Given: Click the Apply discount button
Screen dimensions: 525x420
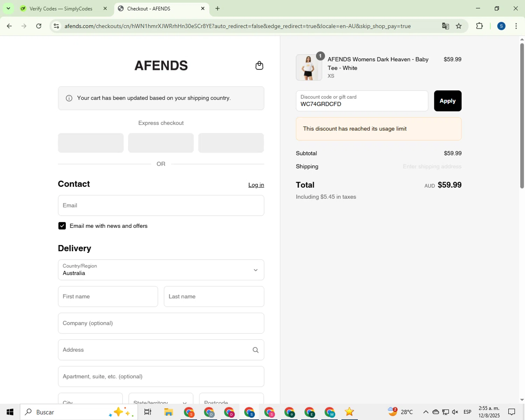Looking at the screenshot, I should pos(448,101).
